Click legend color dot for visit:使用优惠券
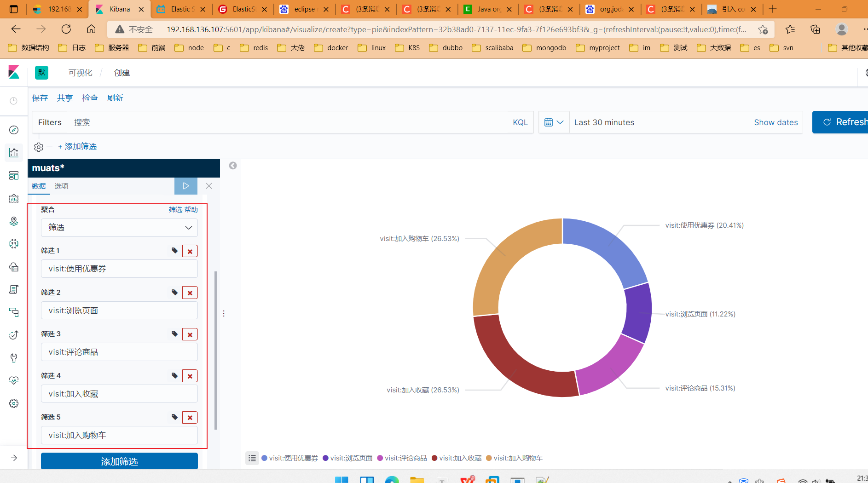Viewport: 868px width, 483px height. click(265, 458)
